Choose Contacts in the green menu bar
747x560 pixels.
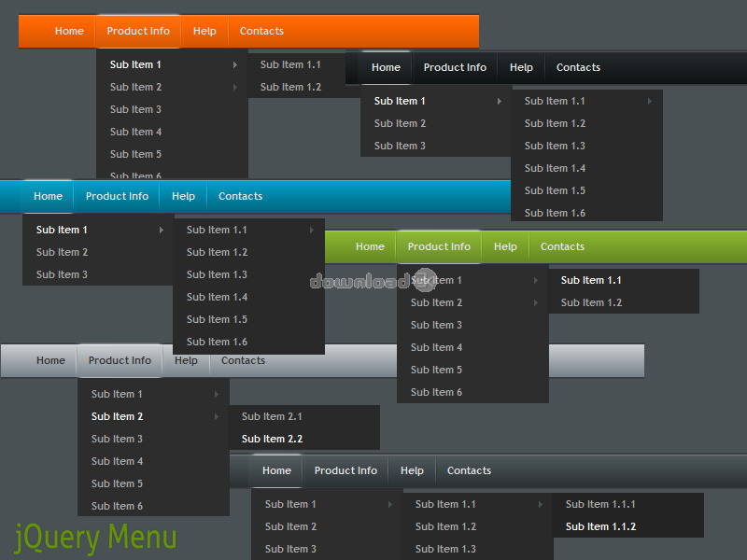pyautogui.click(x=563, y=246)
